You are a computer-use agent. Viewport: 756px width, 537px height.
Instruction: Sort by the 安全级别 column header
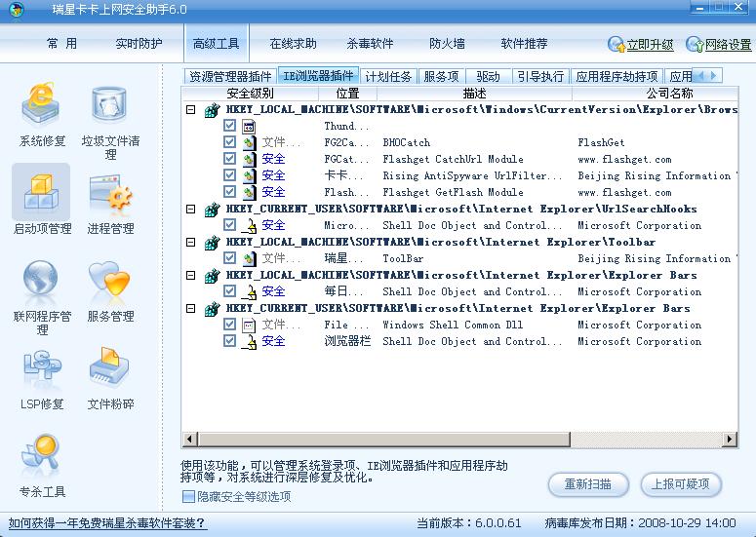point(250,94)
